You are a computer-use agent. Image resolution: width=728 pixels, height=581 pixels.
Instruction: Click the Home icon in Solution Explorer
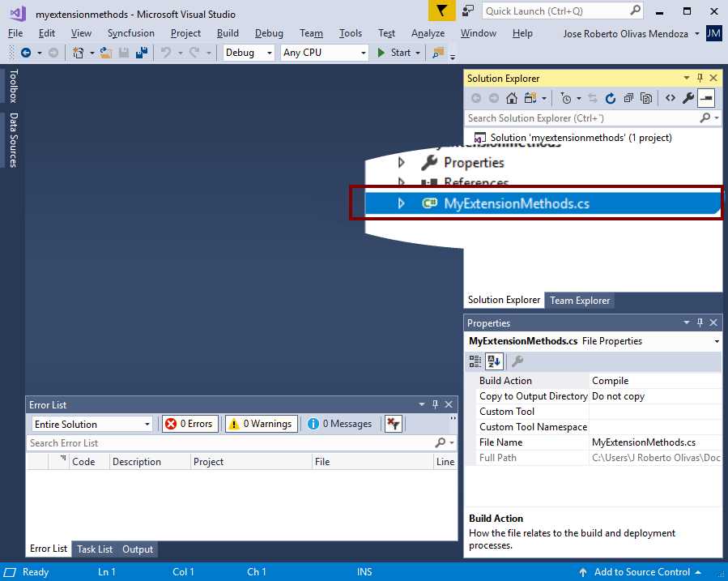[512, 98]
